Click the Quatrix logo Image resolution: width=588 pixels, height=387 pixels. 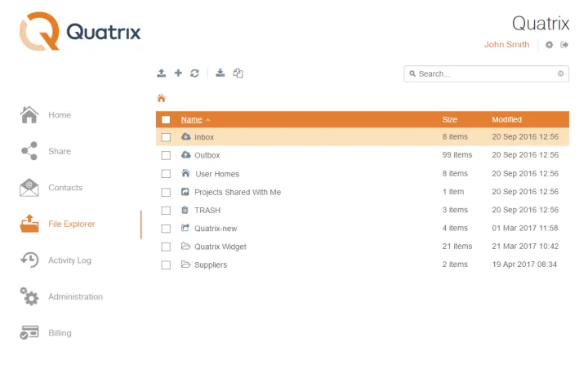(x=80, y=31)
